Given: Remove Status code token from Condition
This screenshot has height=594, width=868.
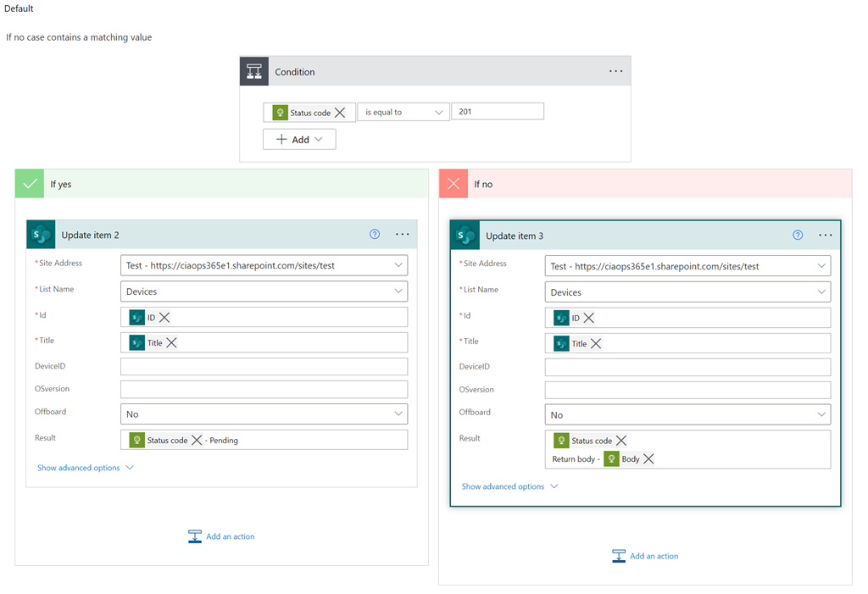Looking at the screenshot, I should click(340, 113).
